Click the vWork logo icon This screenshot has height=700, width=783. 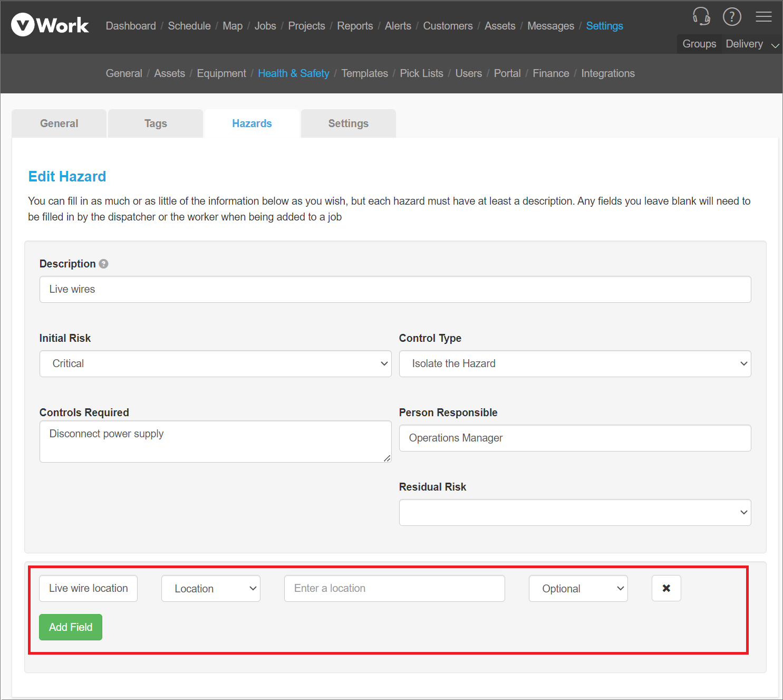click(23, 25)
